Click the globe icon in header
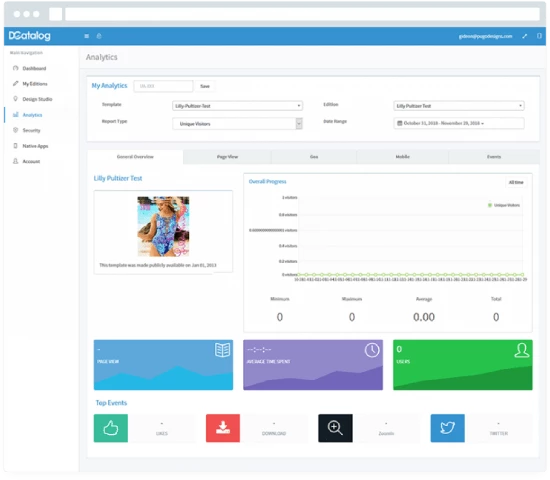This screenshot has width=550, height=480. click(99, 36)
